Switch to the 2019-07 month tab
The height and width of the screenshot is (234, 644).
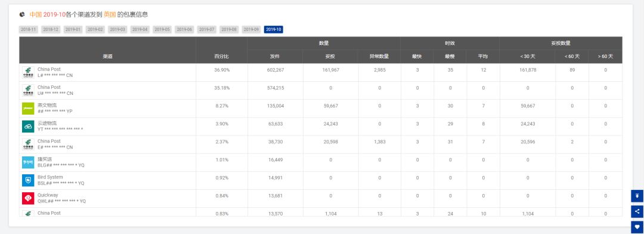coord(206,30)
